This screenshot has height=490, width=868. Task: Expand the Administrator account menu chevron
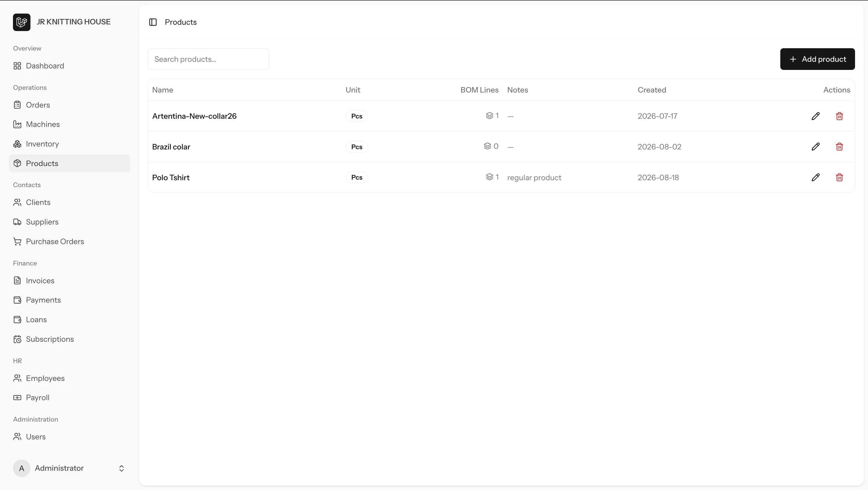click(122, 468)
